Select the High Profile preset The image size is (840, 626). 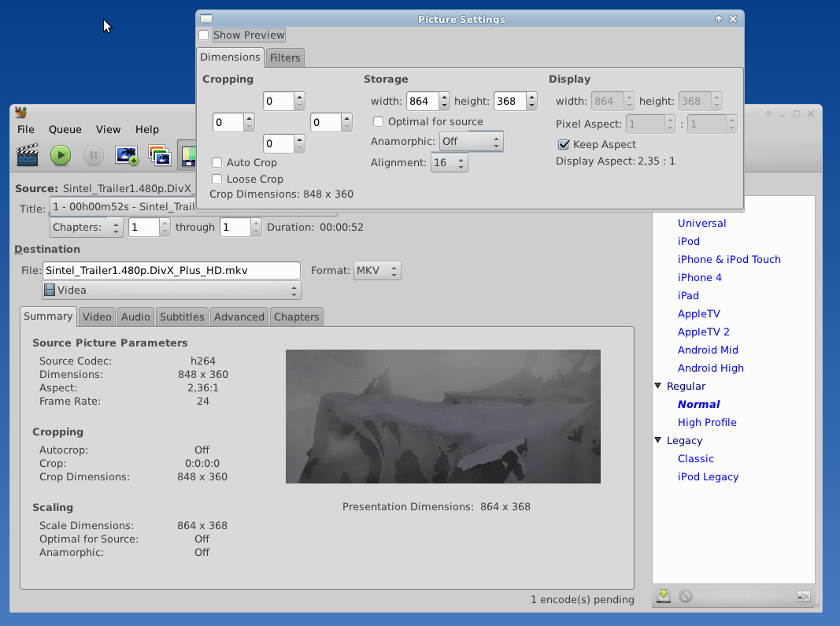[707, 422]
